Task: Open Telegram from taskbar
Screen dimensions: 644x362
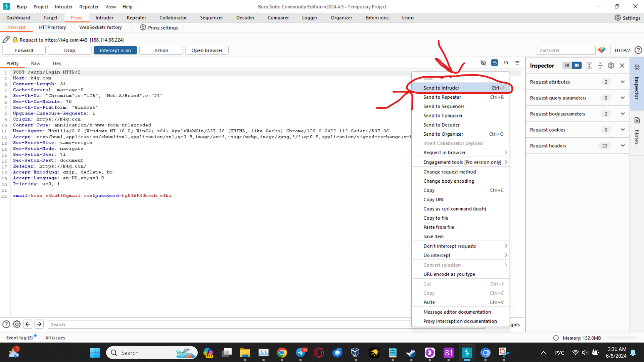Action: coord(301,353)
